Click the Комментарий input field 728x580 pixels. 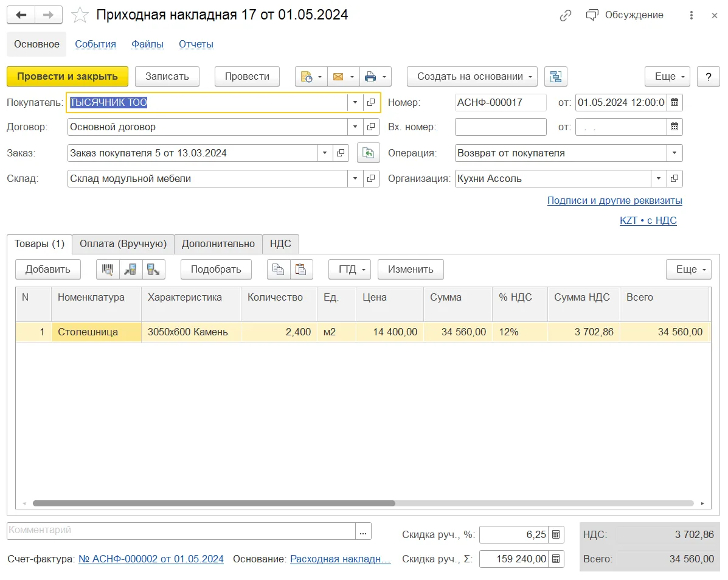(x=181, y=531)
